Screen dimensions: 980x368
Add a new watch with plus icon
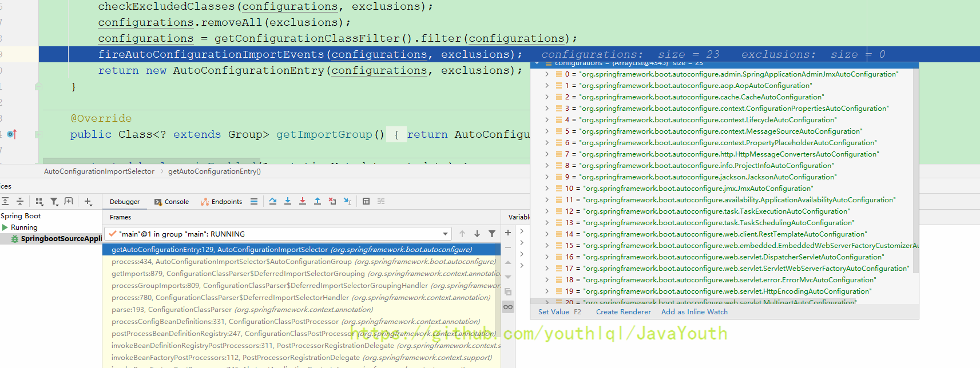508,233
